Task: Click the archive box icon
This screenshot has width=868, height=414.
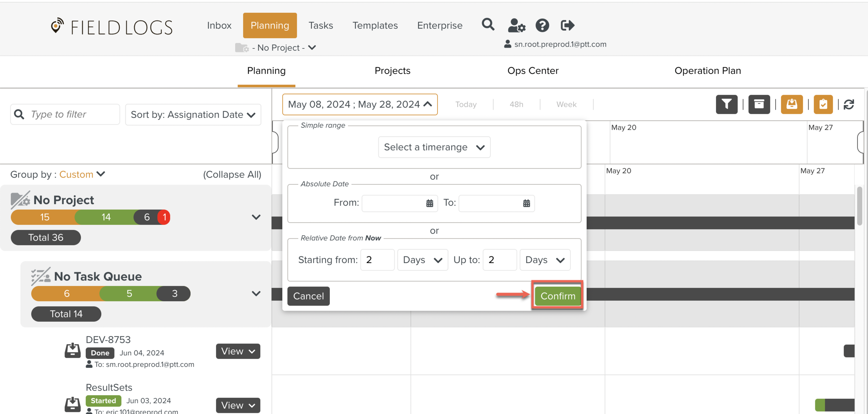Action: pyautogui.click(x=759, y=104)
